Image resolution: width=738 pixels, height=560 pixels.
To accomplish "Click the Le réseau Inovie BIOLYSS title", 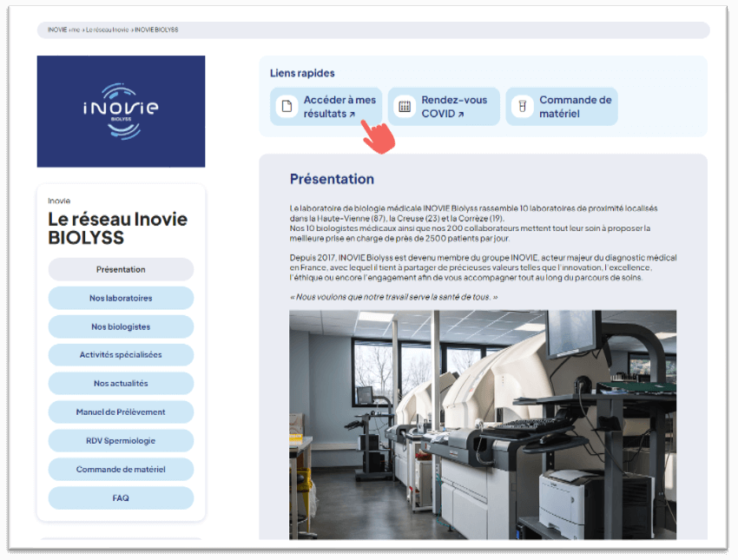I will click(x=118, y=228).
